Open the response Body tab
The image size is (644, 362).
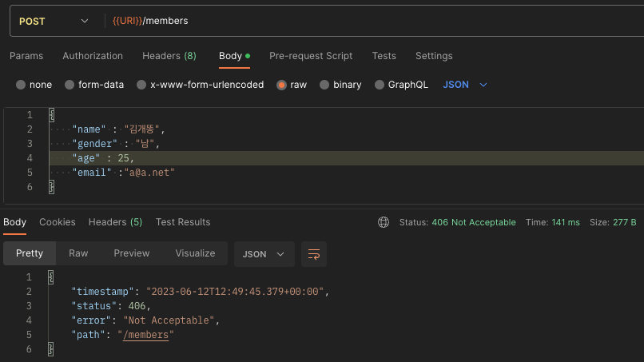coord(15,222)
